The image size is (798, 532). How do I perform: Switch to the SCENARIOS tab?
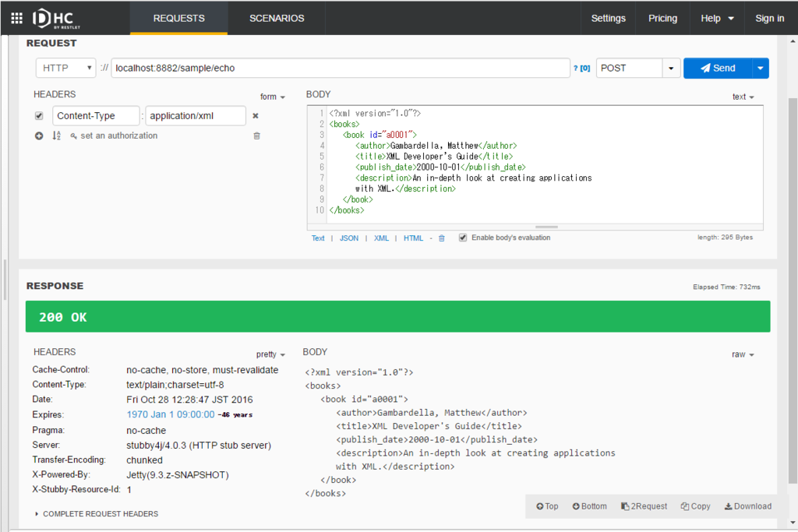pos(277,19)
